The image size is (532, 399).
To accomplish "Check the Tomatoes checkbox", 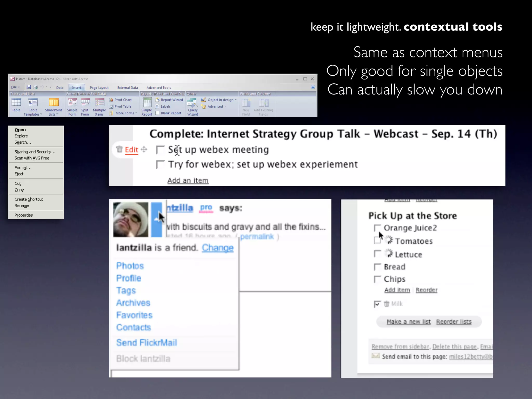I will click(377, 241).
